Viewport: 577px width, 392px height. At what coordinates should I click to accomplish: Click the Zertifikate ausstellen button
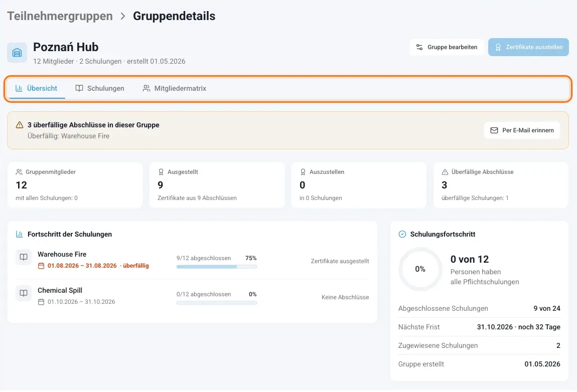coord(528,47)
